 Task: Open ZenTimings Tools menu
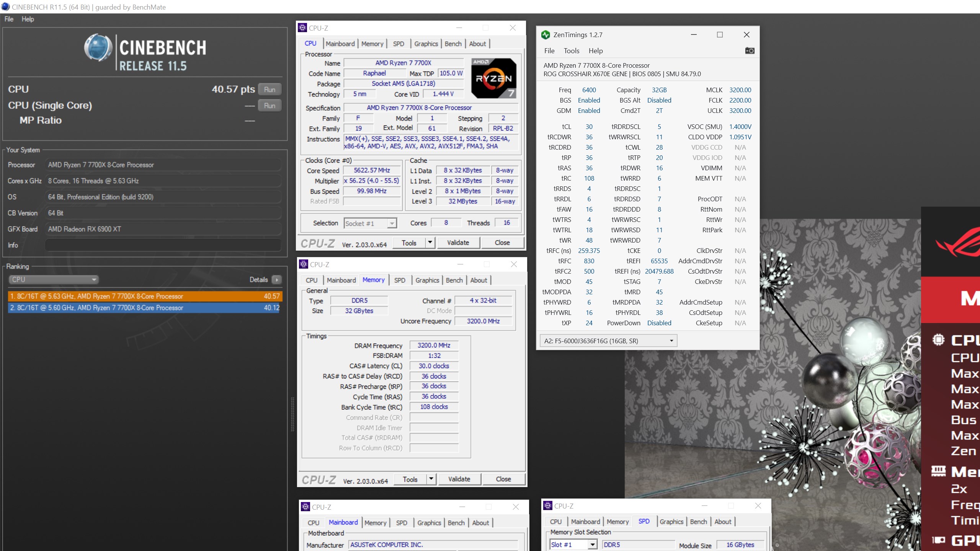tap(572, 51)
